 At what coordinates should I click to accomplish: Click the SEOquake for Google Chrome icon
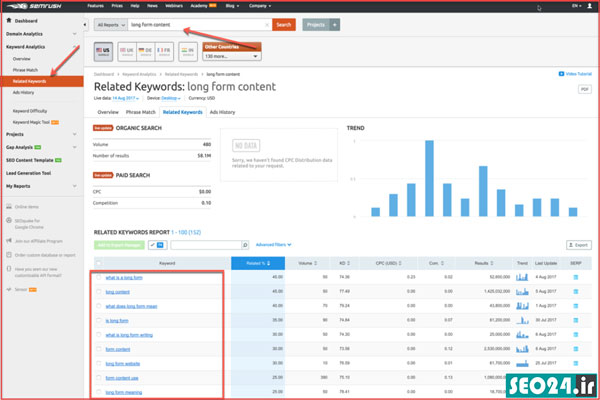9,220
